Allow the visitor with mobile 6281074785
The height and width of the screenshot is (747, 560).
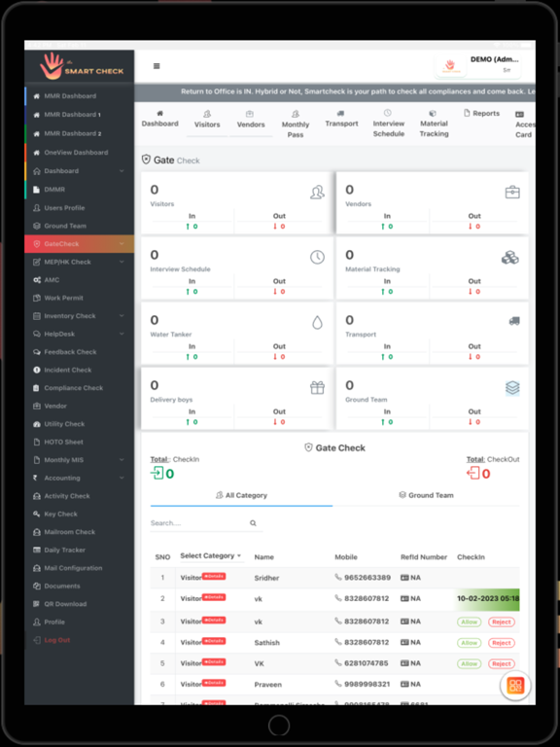469,664
